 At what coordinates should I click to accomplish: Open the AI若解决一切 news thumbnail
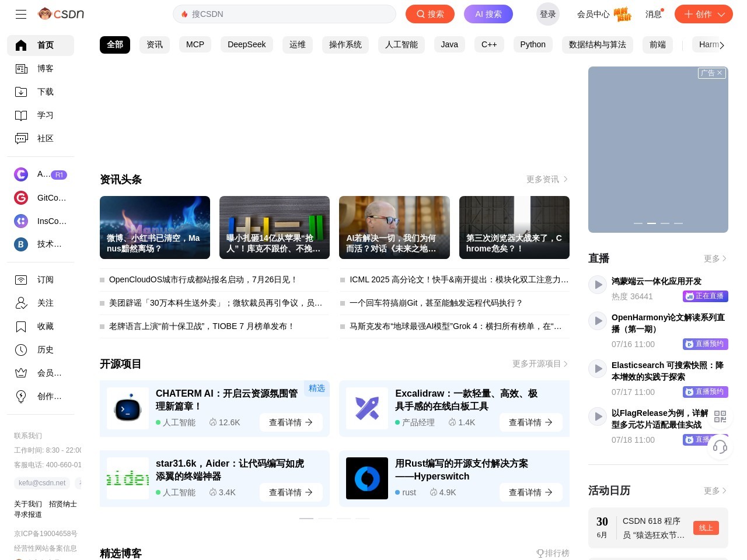tap(395, 228)
